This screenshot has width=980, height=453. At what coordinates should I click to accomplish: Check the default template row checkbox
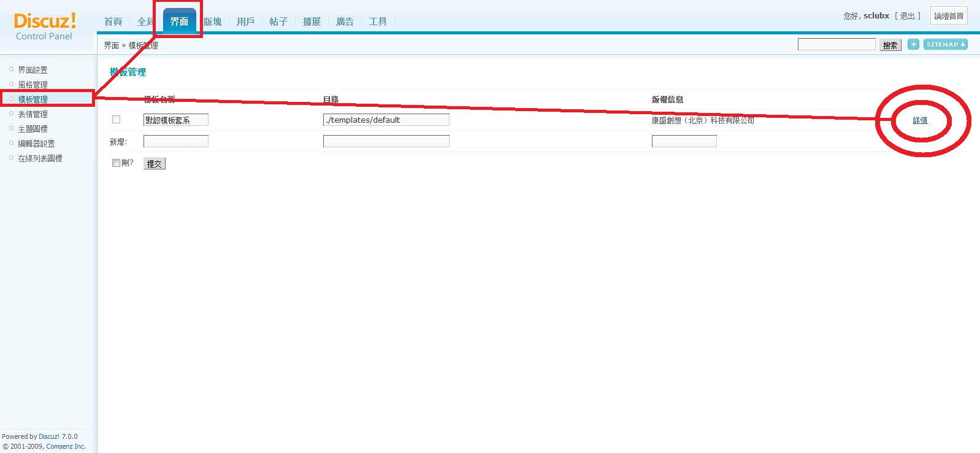coord(116,120)
